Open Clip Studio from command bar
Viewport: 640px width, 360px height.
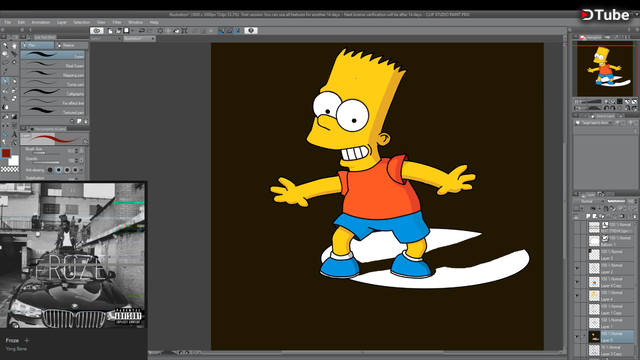(x=97, y=31)
